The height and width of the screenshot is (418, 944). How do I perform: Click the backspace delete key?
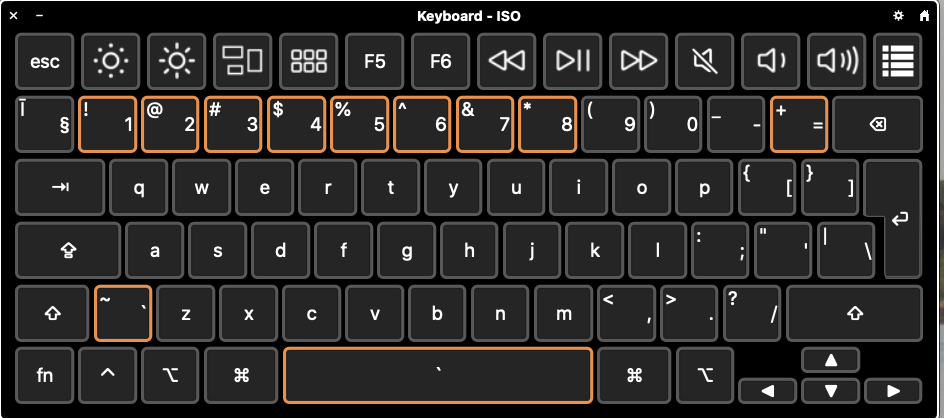[878, 124]
